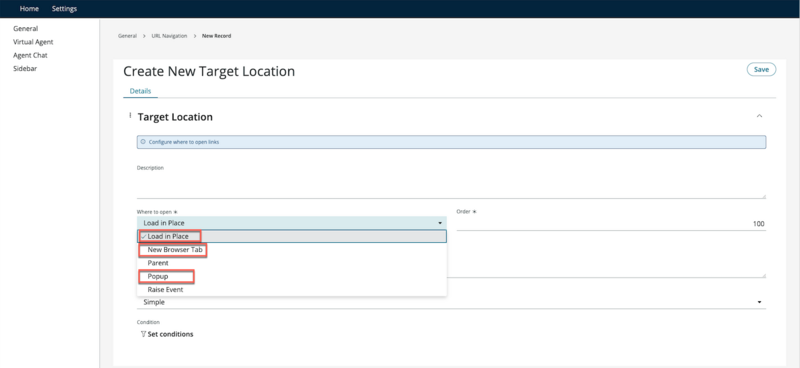Open the Home menu in top bar

click(x=29, y=9)
